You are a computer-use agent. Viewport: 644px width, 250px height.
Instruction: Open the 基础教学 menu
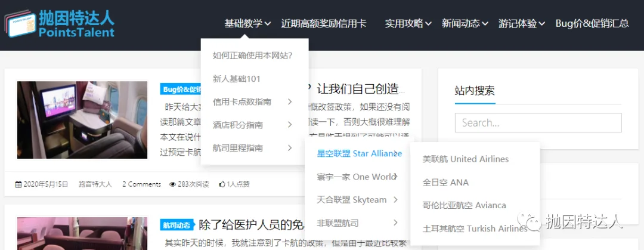247,23
